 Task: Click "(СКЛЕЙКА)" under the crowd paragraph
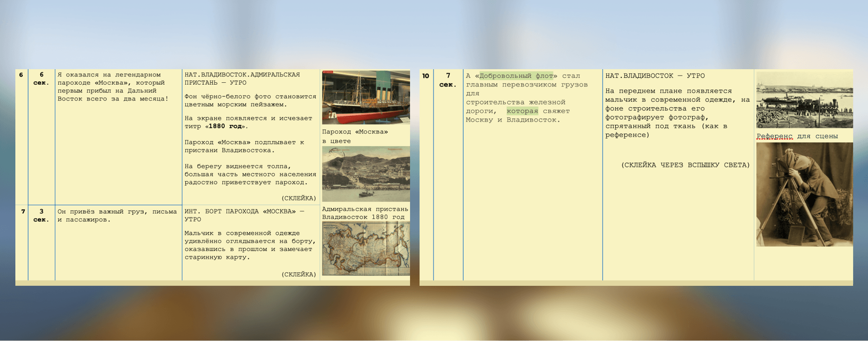299,198
